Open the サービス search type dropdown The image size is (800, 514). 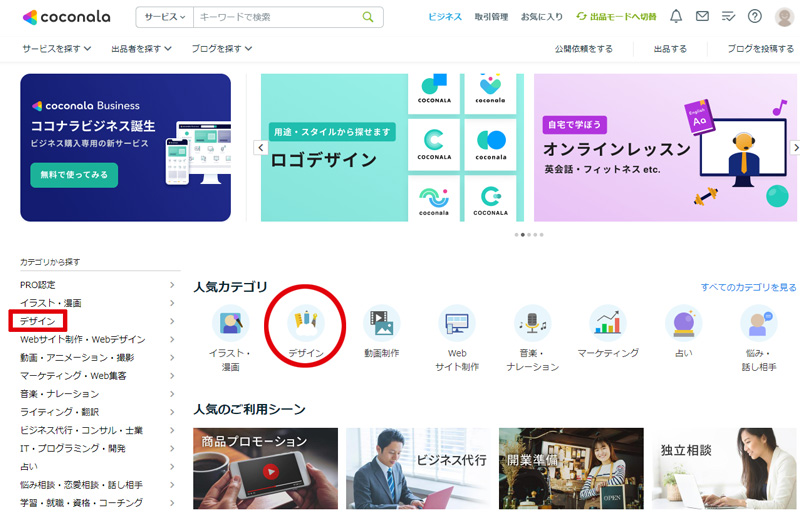pos(164,17)
